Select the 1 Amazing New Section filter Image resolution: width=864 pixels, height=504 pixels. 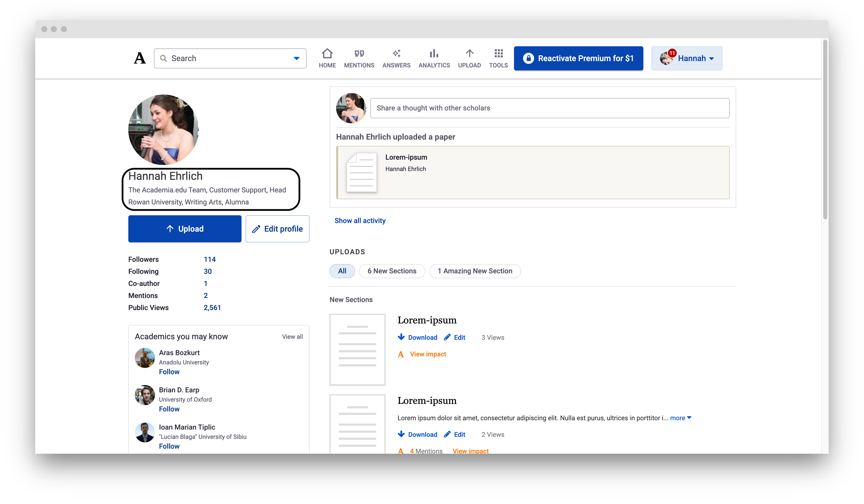pyautogui.click(x=475, y=271)
